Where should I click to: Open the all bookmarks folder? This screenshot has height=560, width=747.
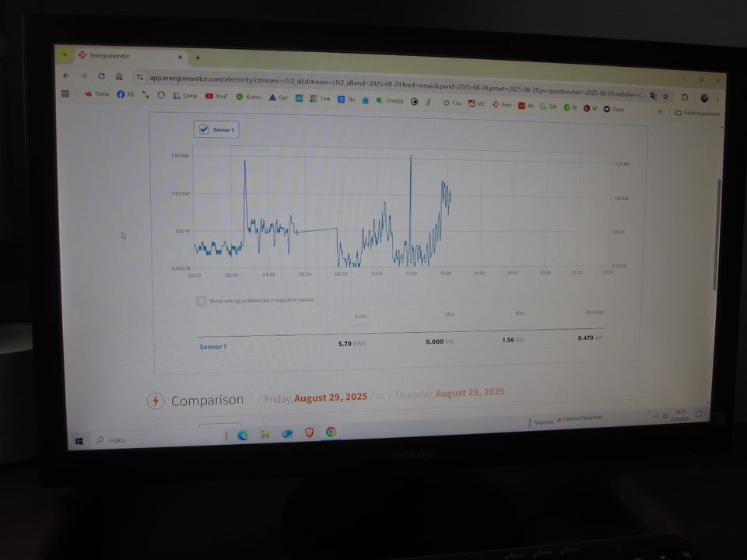pos(696,113)
